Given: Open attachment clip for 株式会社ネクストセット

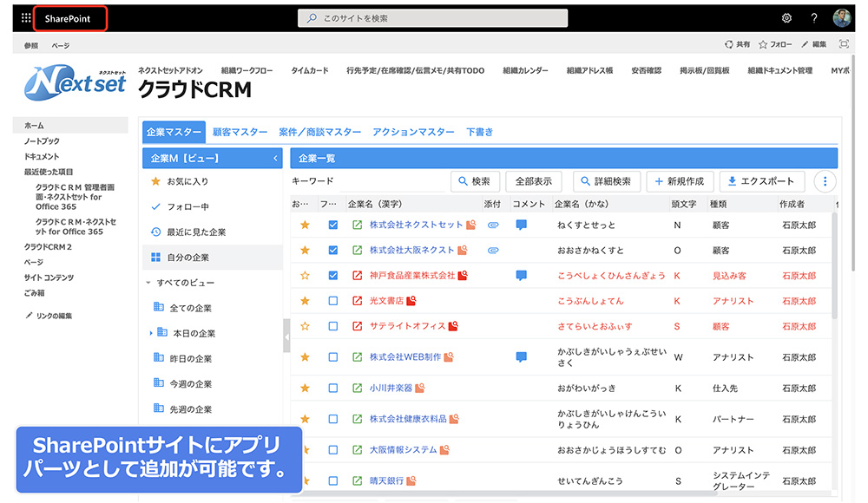Looking at the screenshot, I should coord(493,225).
